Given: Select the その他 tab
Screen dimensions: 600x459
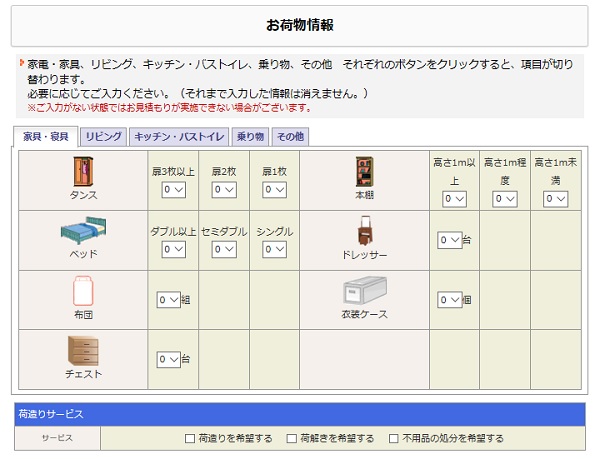Looking at the screenshot, I should [x=290, y=137].
